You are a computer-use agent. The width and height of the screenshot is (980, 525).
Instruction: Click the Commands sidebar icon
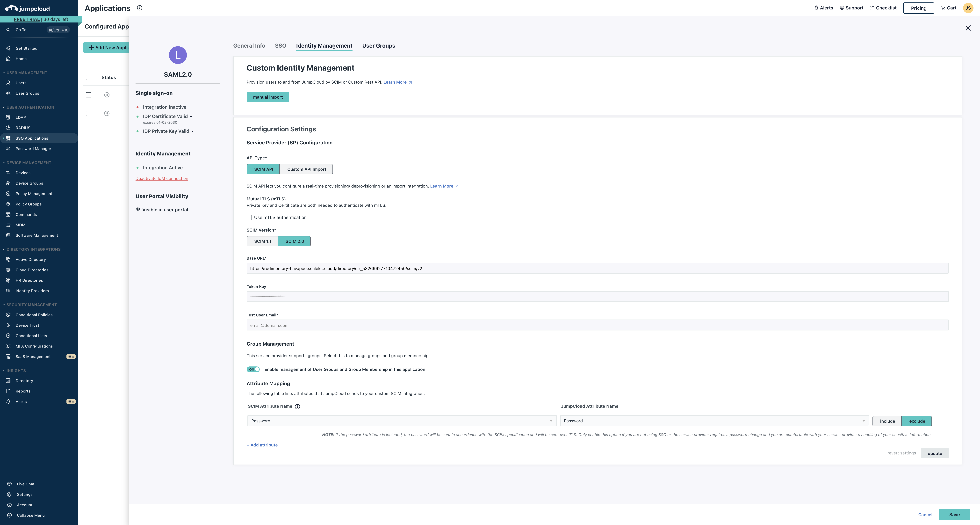8,215
